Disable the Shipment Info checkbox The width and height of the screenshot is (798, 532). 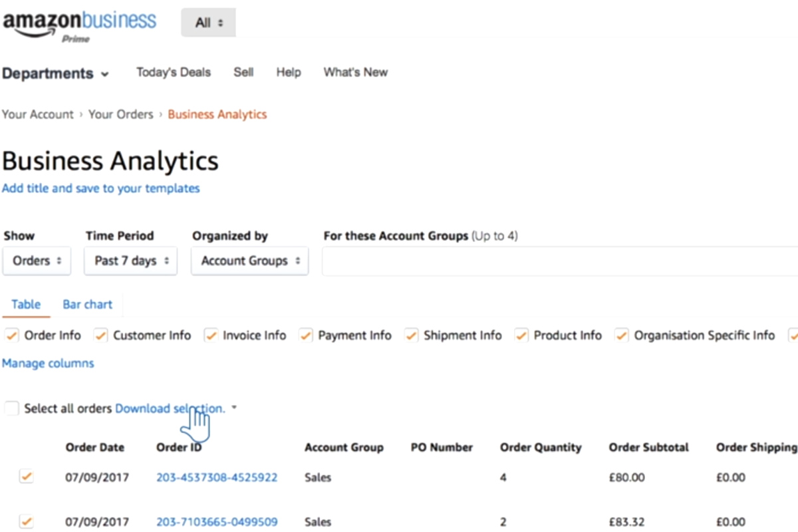(x=411, y=335)
